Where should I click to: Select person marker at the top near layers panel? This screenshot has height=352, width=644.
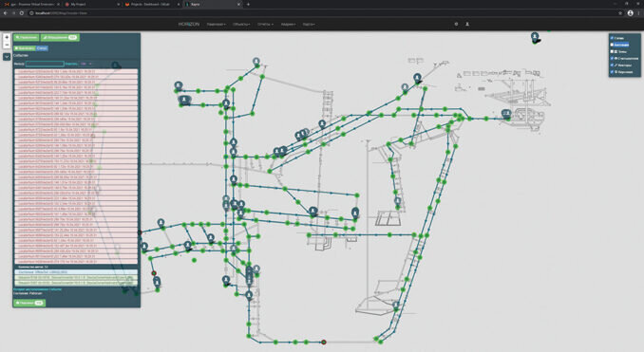[535, 37]
